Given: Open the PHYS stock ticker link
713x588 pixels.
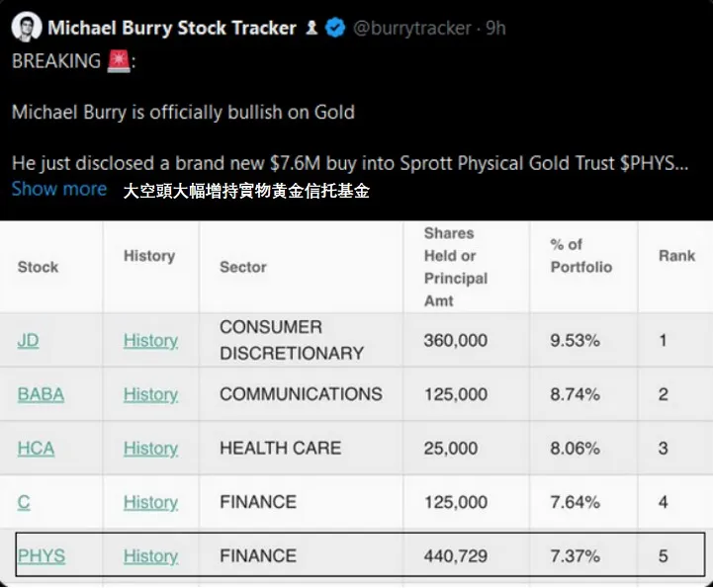Looking at the screenshot, I should pos(42,555).
